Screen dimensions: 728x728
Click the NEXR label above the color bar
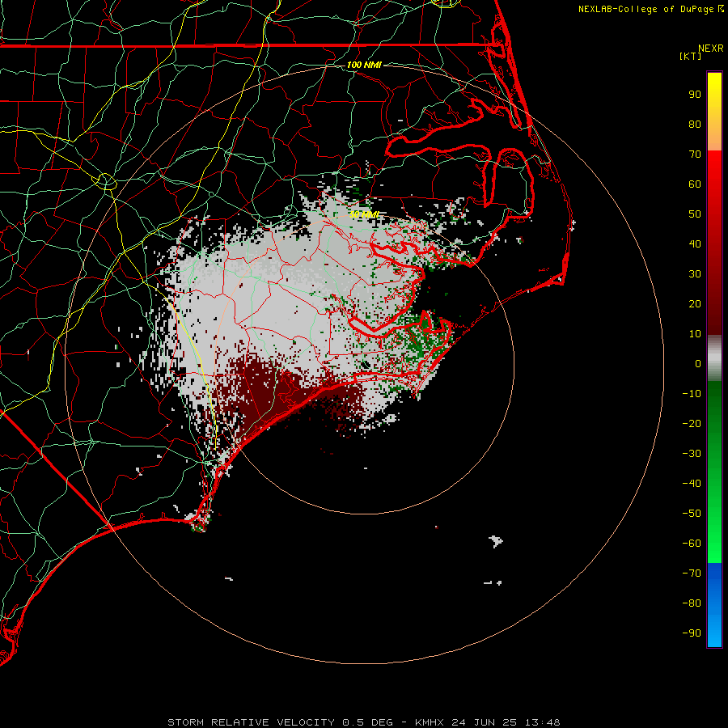click(711, 49)
